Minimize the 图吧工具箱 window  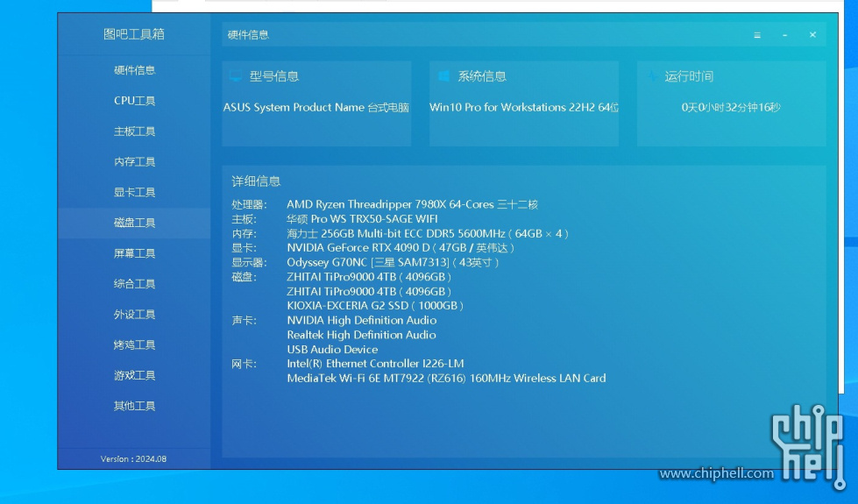pos(784,35)
